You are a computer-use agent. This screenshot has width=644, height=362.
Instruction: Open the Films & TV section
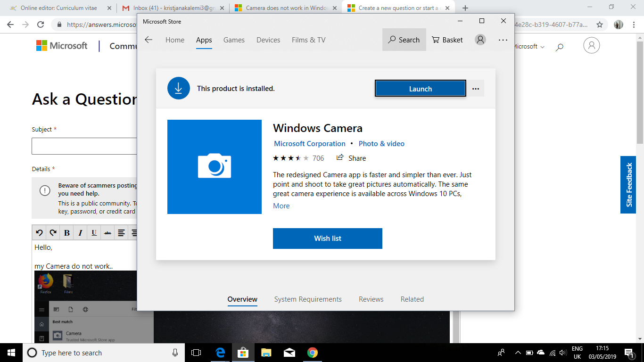point(309,40)
